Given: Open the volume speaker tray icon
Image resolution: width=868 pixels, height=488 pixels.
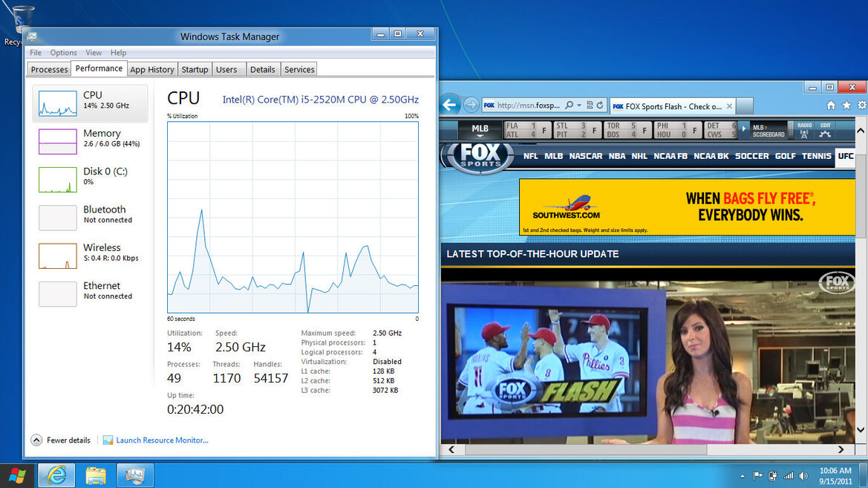Looking at the screenshot, I should point(804,476).
